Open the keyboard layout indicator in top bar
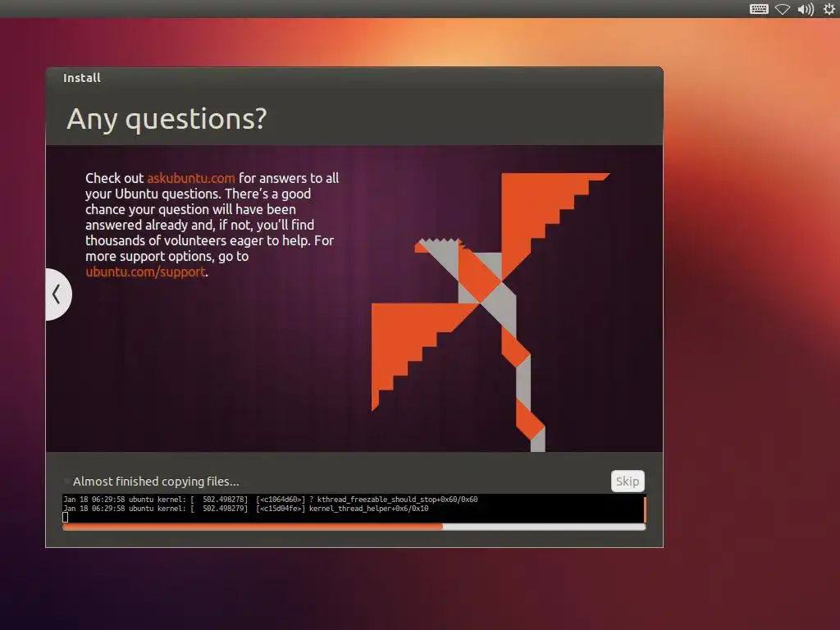This screenshot has width=840, height=630. click(x=759, y=9)
